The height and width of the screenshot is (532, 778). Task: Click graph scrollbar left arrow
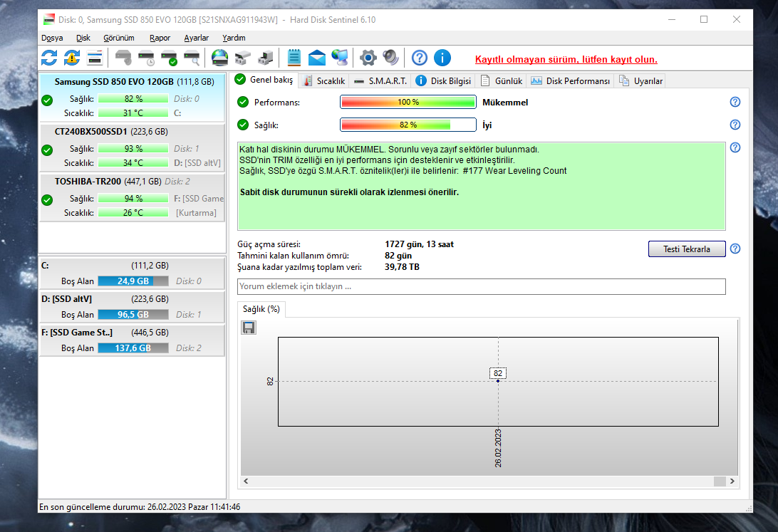(x=246, y=481)
